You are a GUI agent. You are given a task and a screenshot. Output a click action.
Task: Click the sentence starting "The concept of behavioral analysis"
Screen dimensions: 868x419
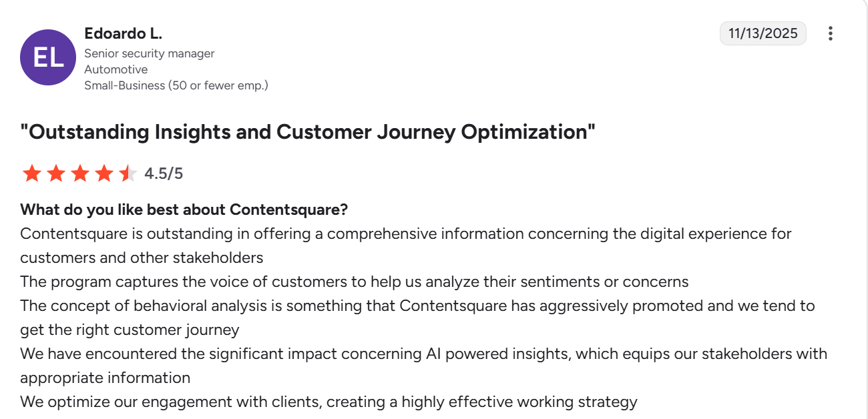click(417, 306)
